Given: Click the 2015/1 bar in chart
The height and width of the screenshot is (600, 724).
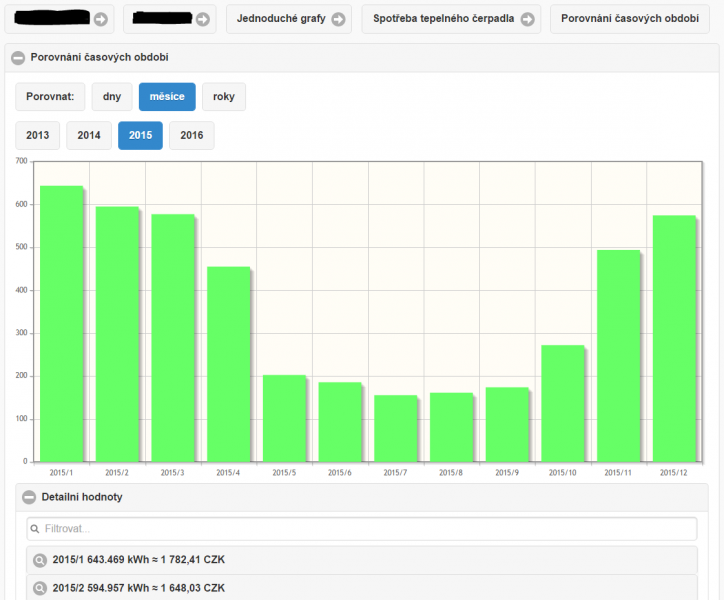Looking at the screenshot, I should [61, 324].
